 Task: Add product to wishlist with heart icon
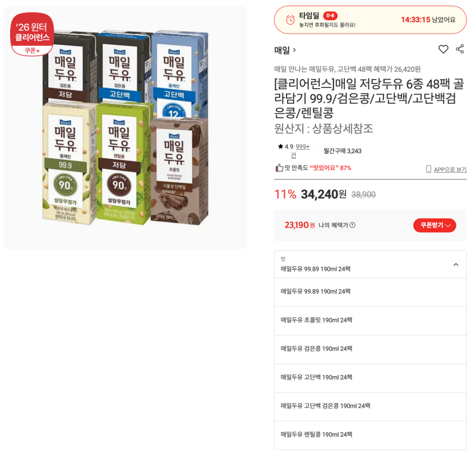[443, 49]
